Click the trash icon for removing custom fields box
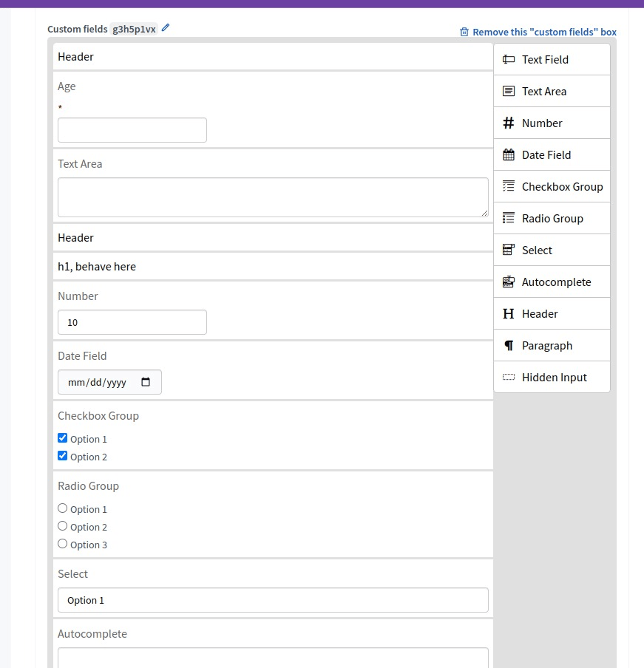 (x=464, y=32)
